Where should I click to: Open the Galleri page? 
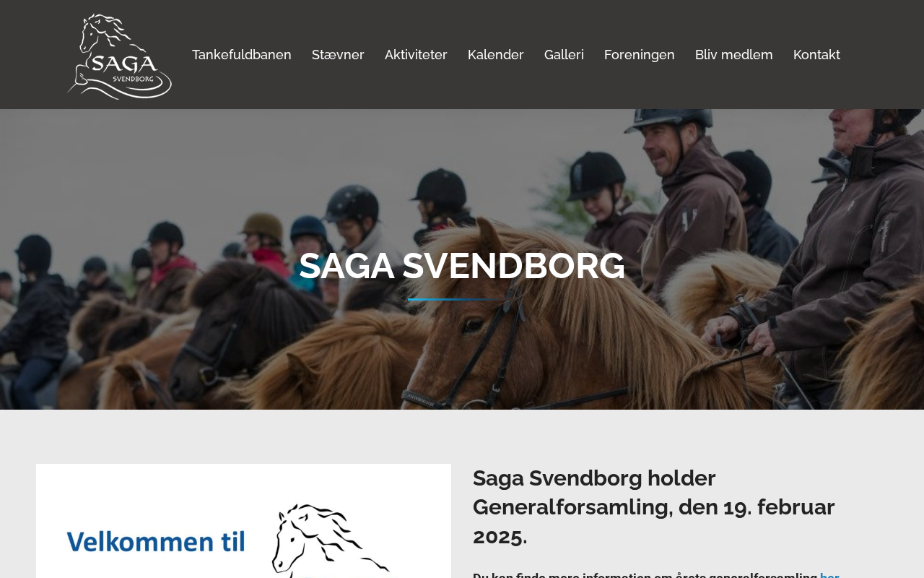tap(564, 55)
